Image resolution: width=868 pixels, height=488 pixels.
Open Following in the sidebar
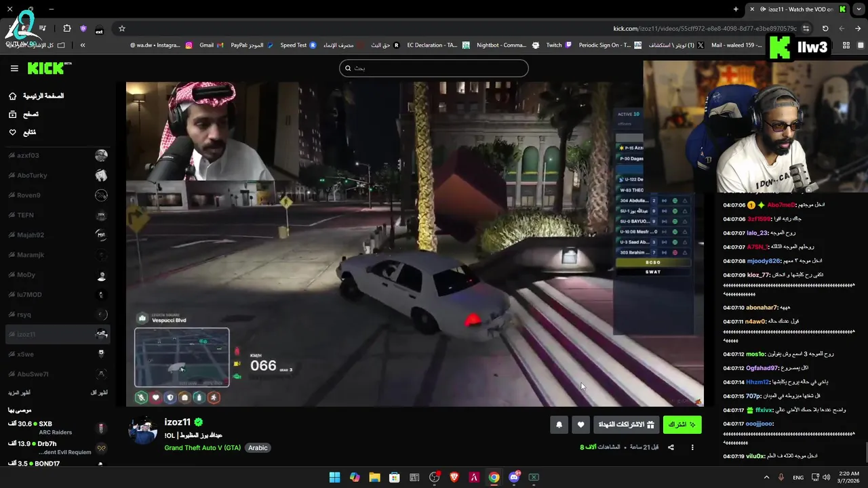(22, 132)
